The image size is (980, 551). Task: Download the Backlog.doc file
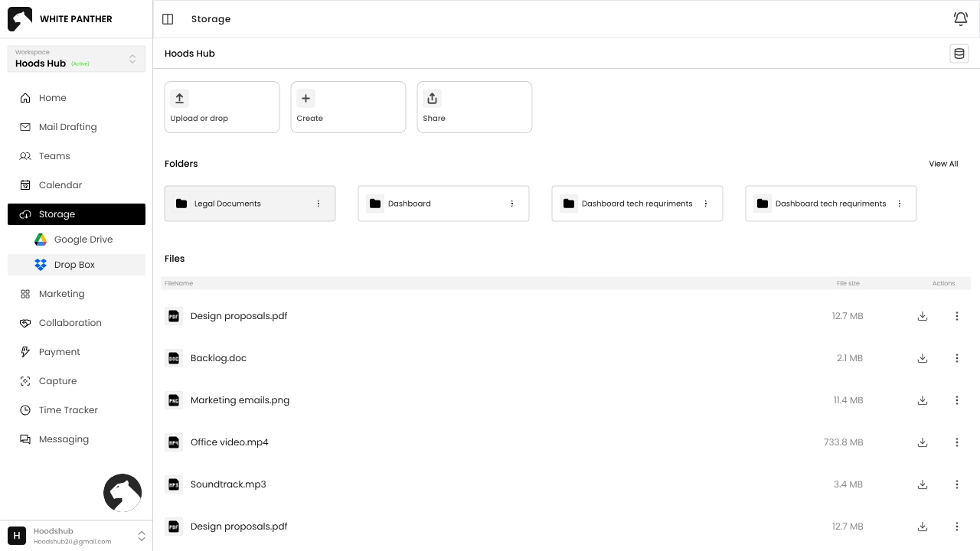point(923,358)
